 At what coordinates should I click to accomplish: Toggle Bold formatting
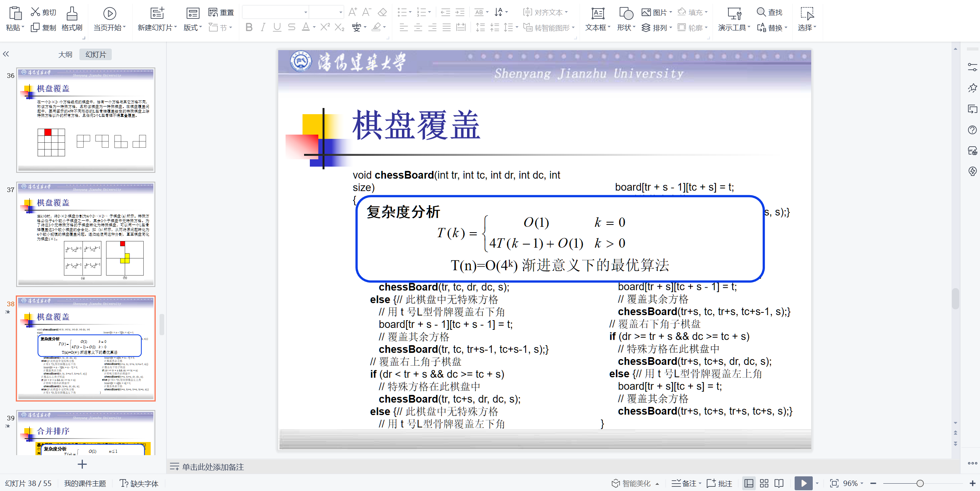point(249,27)
